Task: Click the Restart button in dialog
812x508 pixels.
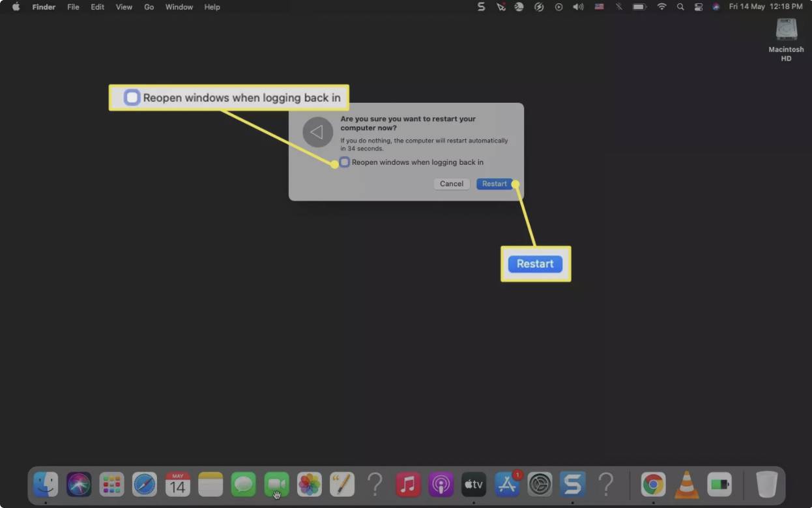Action: pyautogui.click(x=494, y=184)
